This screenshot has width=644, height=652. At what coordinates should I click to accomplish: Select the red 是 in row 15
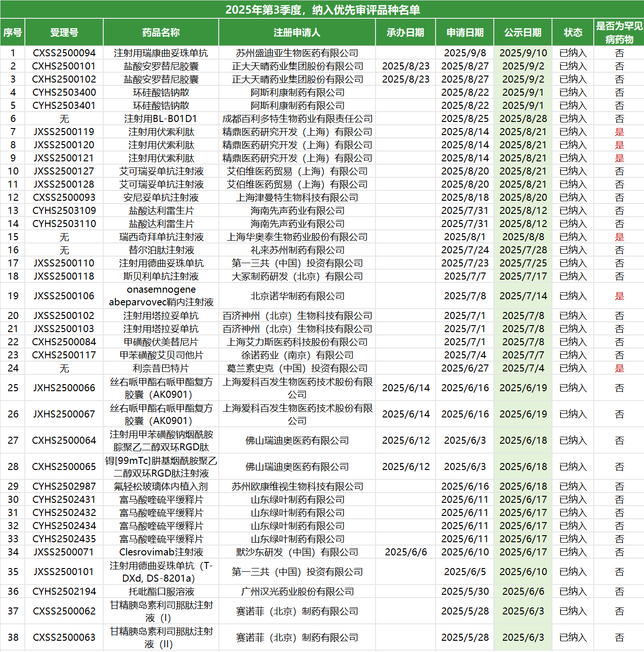(x=619, y=237)
